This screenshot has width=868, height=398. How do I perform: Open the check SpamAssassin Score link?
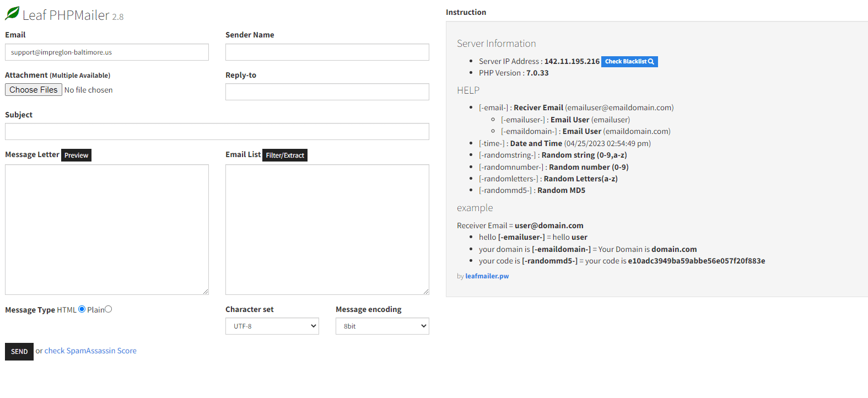(x=90, y=351)
